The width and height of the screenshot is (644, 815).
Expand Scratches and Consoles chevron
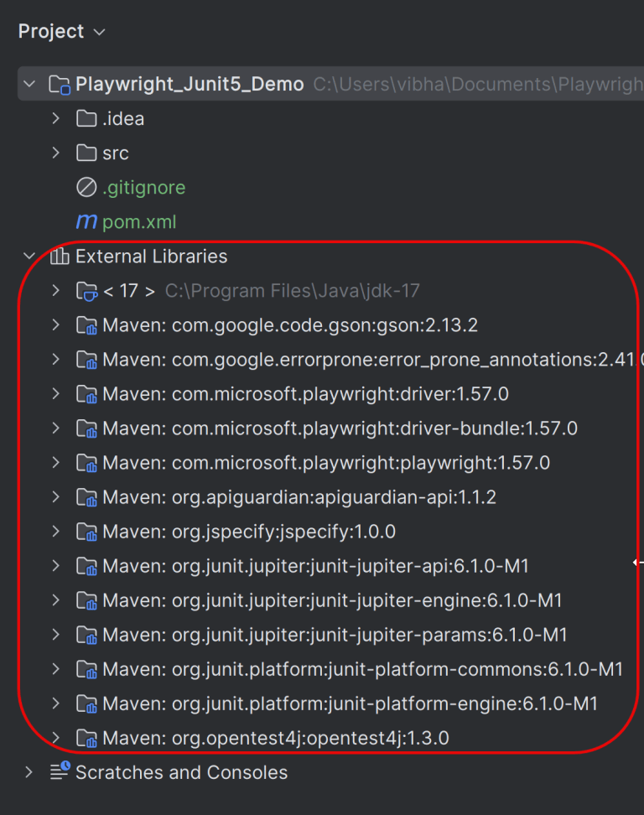29,772
